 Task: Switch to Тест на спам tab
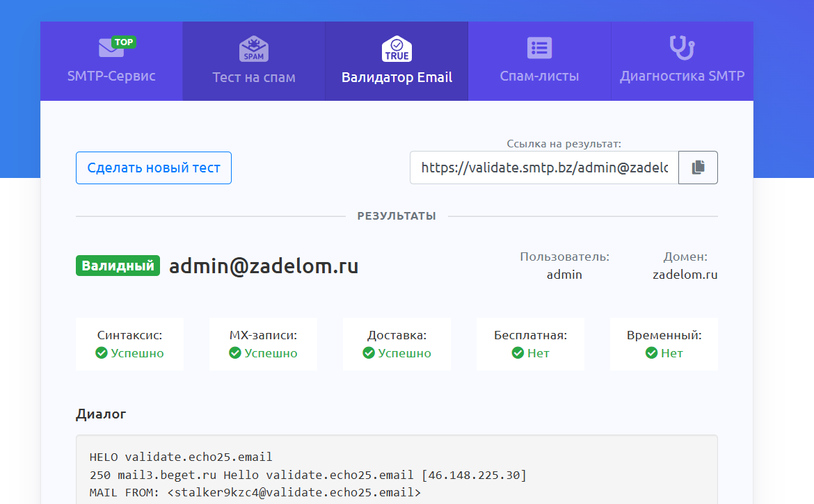pos(254,77)
